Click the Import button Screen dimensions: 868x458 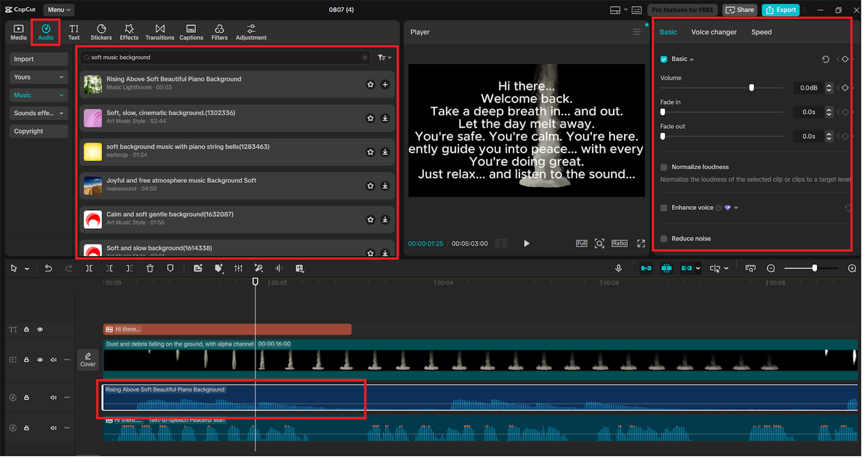[x=39, y=60]
